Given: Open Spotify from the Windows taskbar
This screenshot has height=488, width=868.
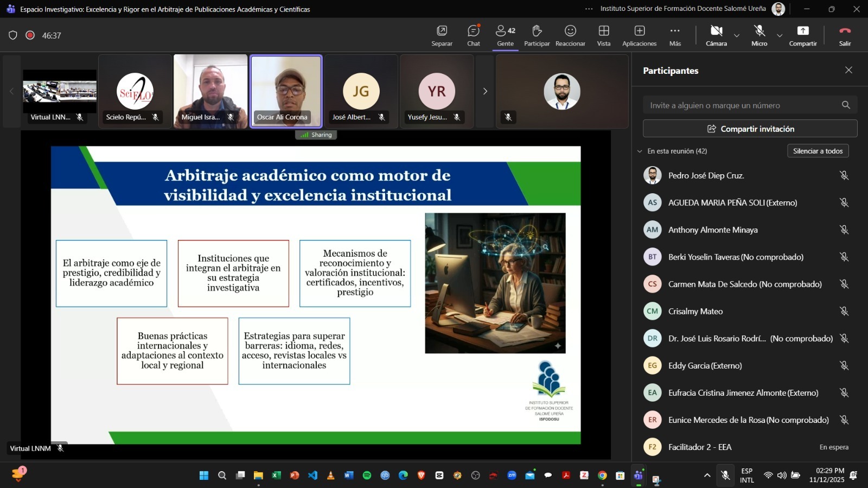Looking at the screenshot, I should click(x=367, y=476).
